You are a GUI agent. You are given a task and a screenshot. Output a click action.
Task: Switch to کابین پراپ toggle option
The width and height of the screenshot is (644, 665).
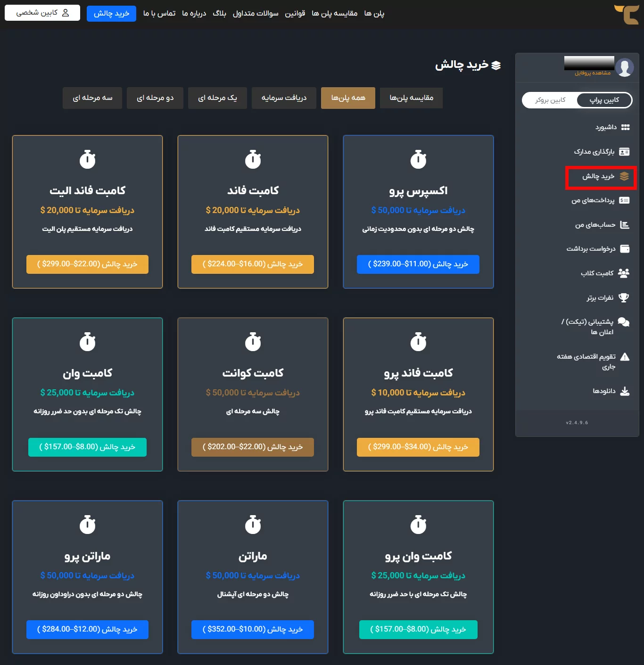pos(604,100)
